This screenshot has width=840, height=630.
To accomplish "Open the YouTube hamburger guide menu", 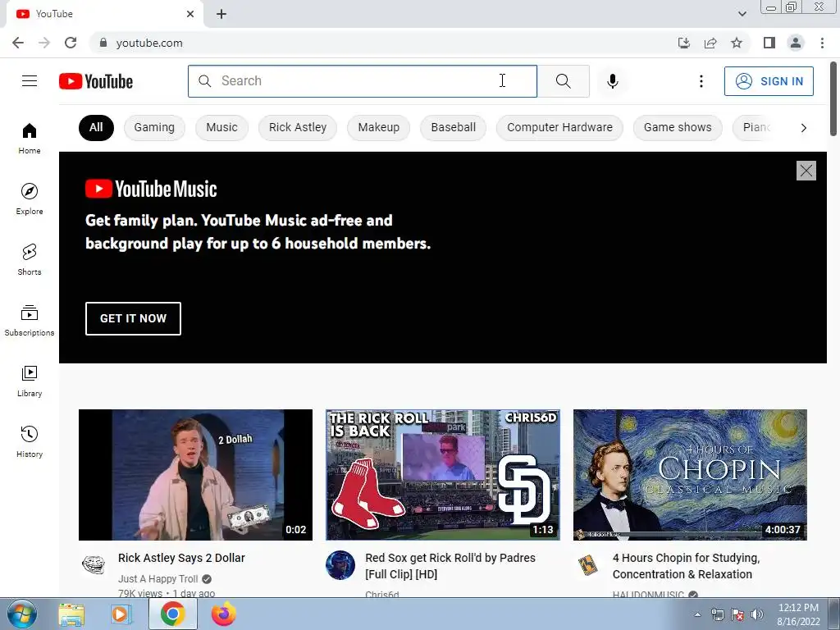I will [x=30, y=81].
